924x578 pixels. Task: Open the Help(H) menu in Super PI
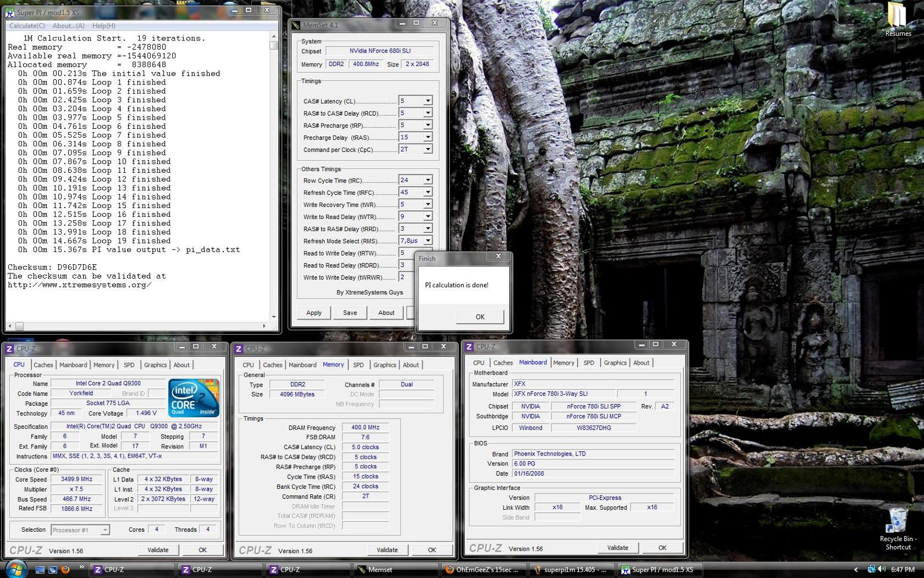(104, 25)
